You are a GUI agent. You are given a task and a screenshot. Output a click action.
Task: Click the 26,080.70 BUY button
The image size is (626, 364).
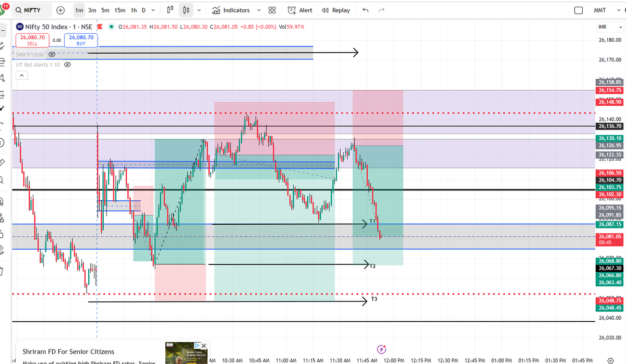(x=81, y=41)
